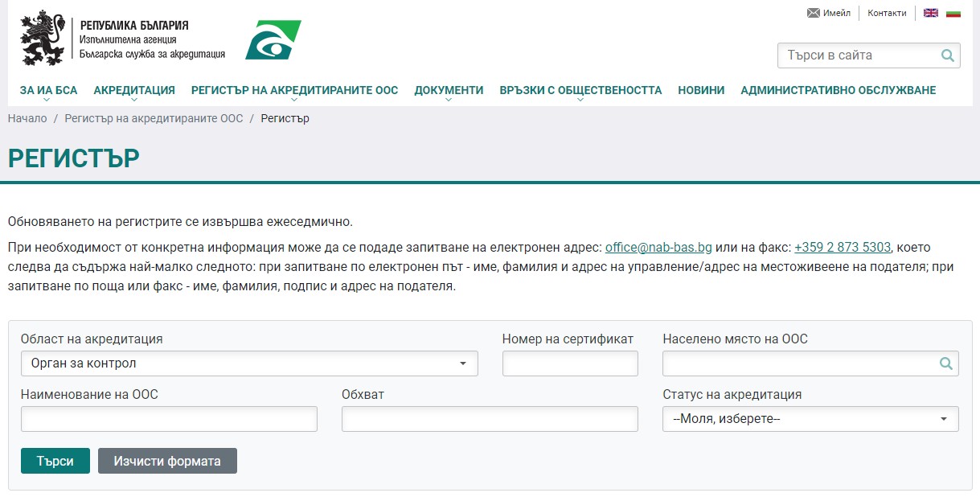Click the Начало breadcrumb link

click(27, 118)
